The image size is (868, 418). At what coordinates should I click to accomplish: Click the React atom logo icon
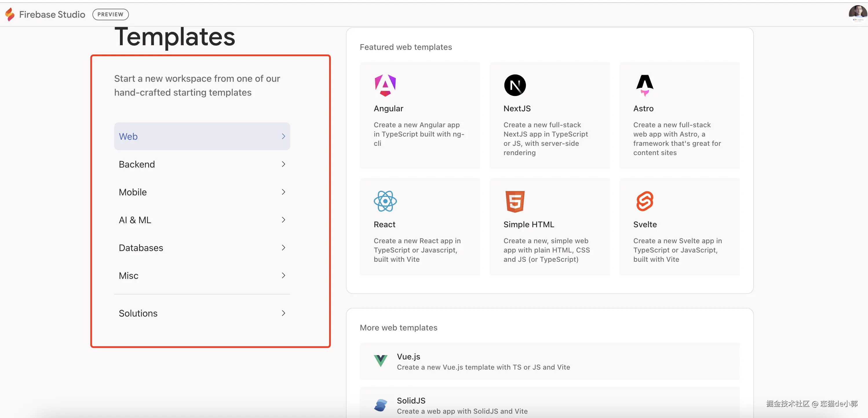pyautogui.click(x=385, y=201)
